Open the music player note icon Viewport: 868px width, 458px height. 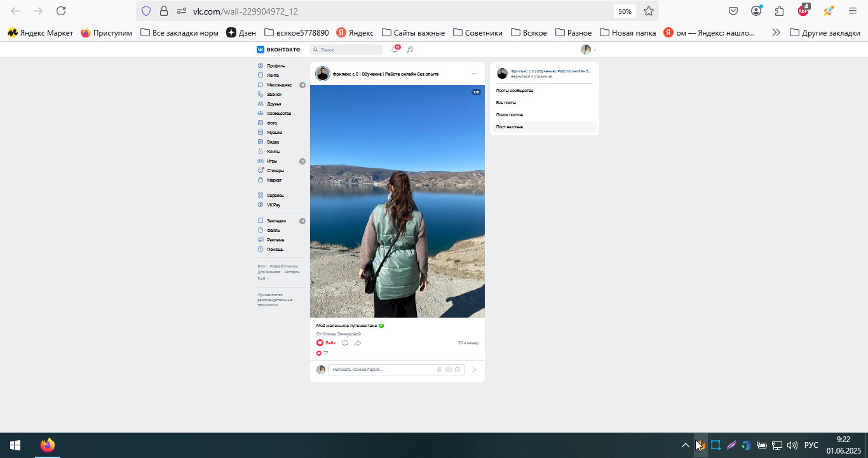pyautogui.click(x=410, y=50)
